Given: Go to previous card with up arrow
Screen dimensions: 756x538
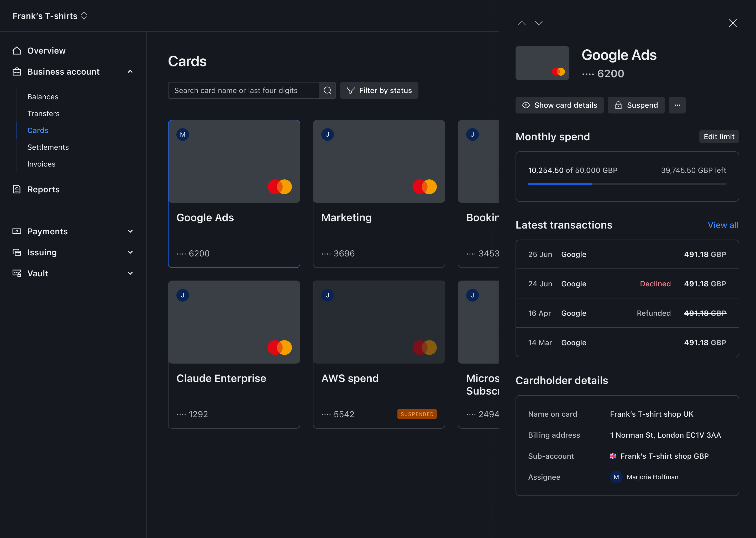Looking at the screenshot, I should pos(522,23).
